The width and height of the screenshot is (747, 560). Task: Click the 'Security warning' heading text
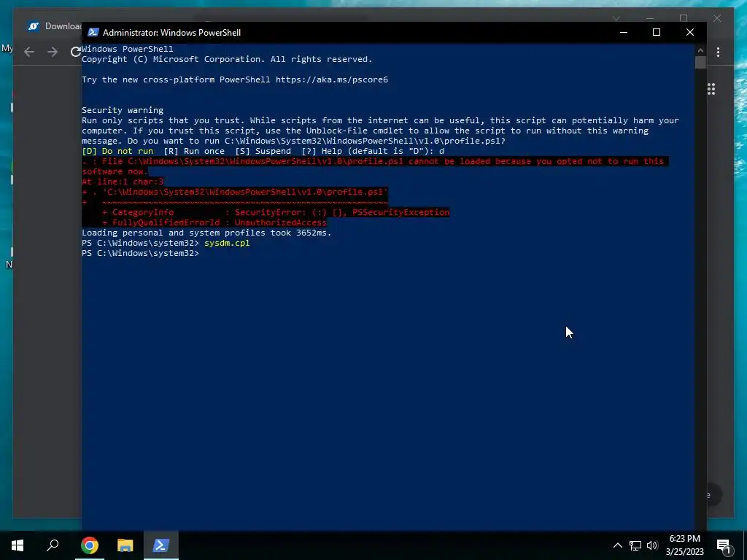(123, 110)
